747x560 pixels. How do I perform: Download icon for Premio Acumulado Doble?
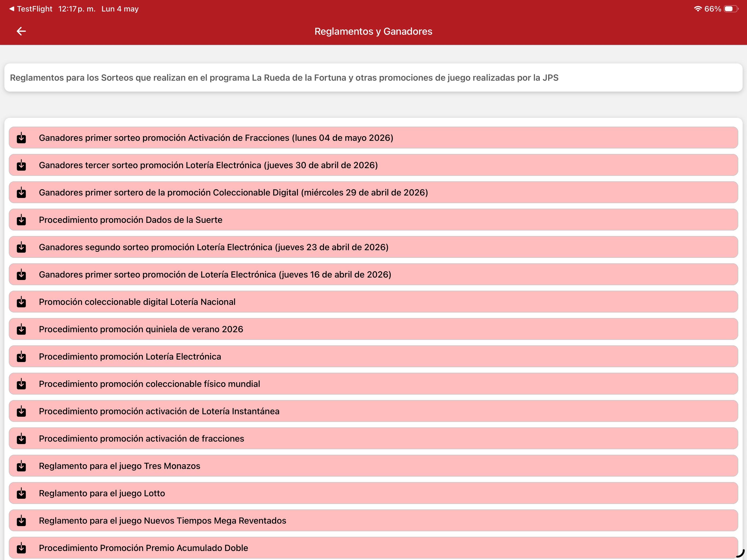[21, 548]
